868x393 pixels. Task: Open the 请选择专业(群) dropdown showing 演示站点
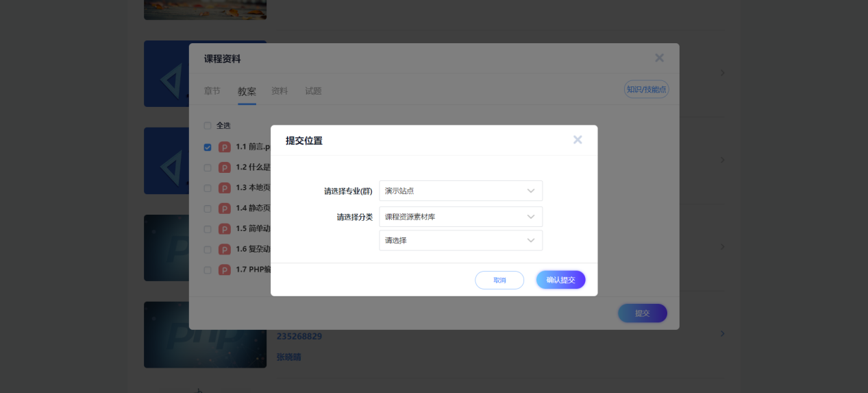coord(460,191)
